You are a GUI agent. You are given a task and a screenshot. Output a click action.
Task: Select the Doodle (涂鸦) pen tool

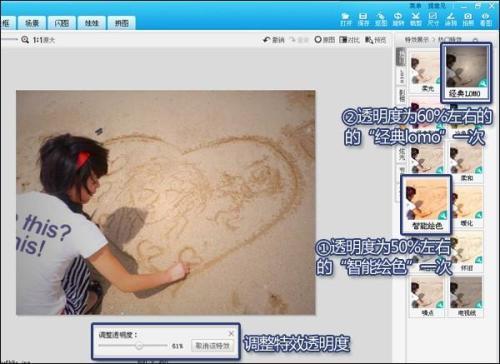click(x=451, y=19)
